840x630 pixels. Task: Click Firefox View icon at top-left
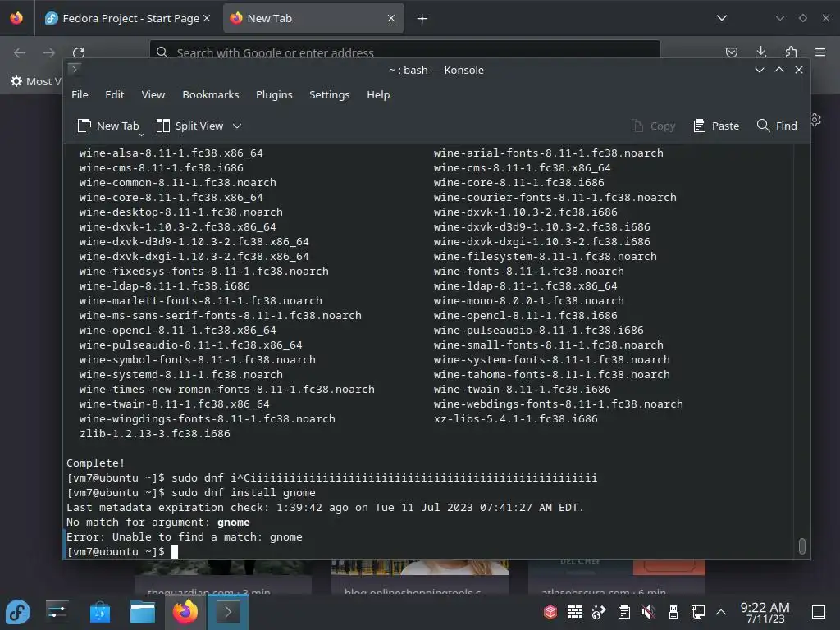(x=16, y=18)
